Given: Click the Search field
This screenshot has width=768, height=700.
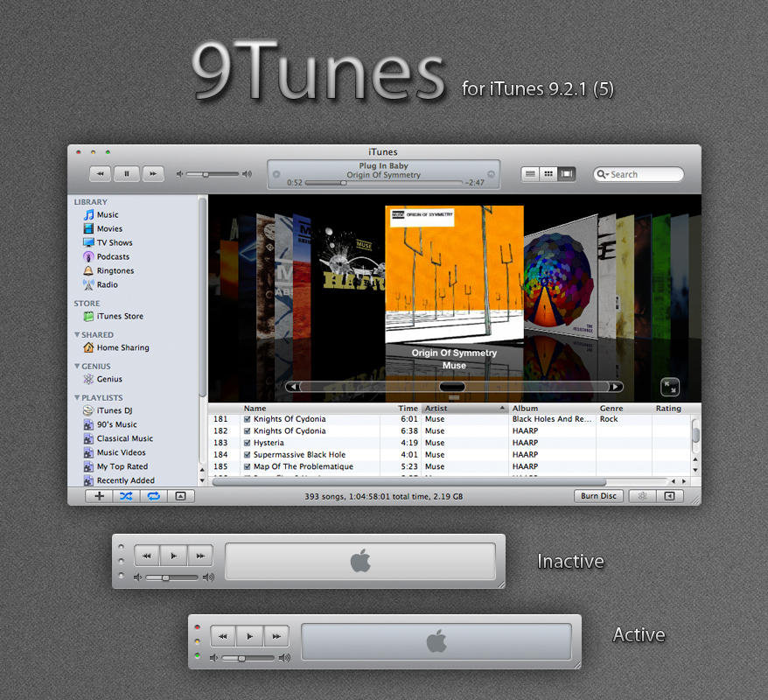Looking at the screenshot, I should pos(639,174).
